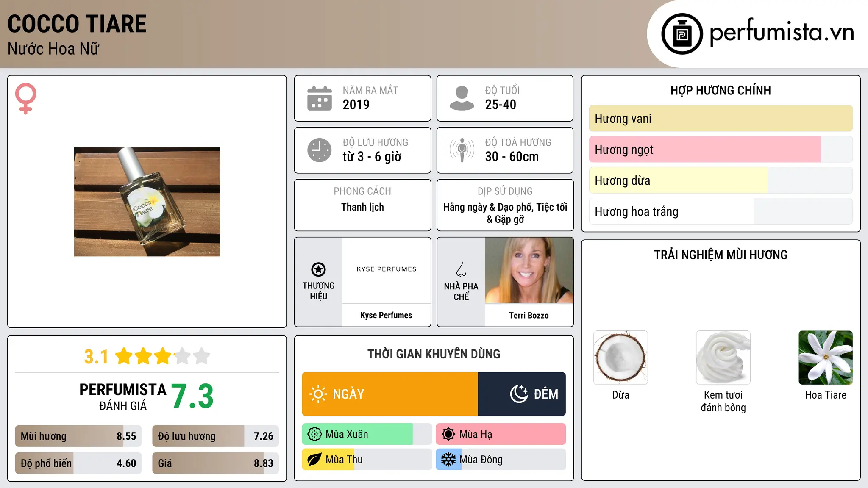Click the sillage icon beside Độ toả hương
The image size is (868, 488).
462,150
